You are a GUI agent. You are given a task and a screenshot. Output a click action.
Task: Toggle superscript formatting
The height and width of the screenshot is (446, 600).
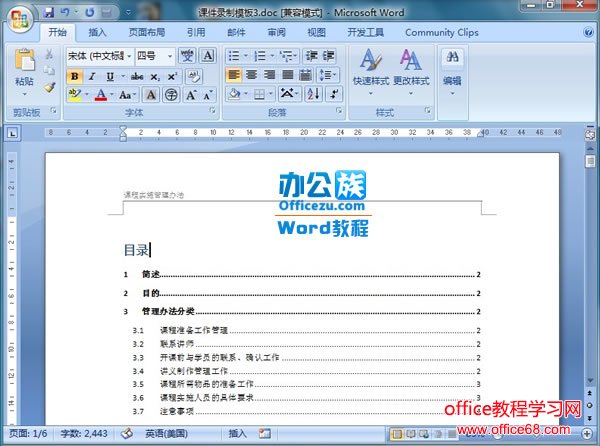172,77
